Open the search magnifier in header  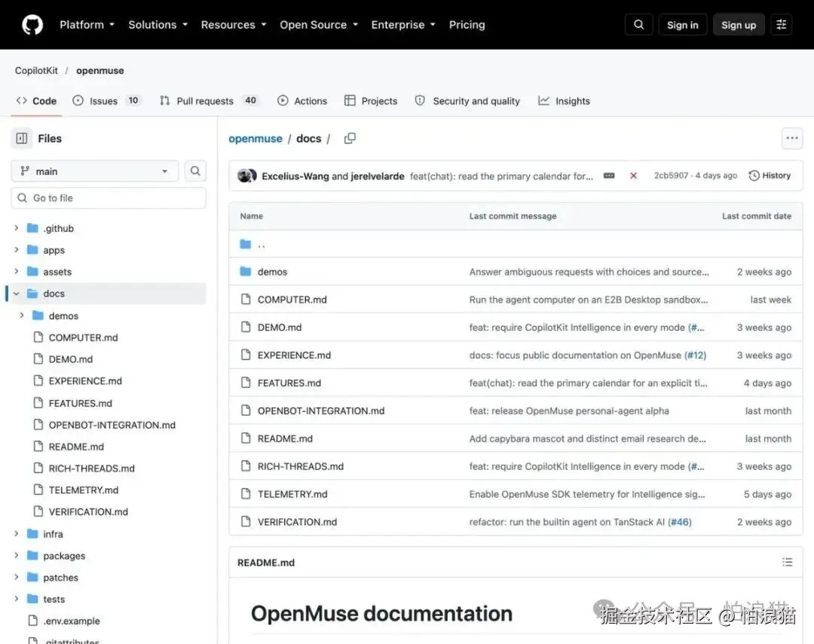point(638,25)
